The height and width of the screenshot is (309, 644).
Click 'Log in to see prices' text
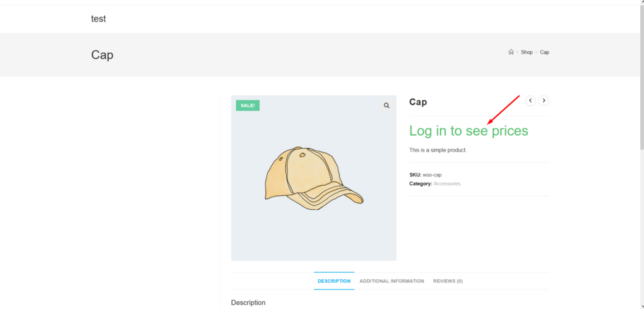coord(469,131)
